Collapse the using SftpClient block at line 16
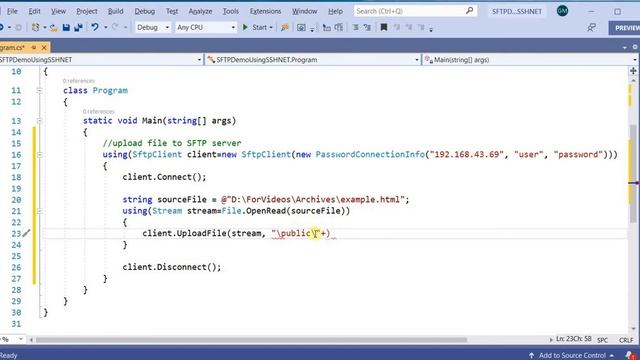The width and height of the screenshot is (640, 360). (40, 155)
